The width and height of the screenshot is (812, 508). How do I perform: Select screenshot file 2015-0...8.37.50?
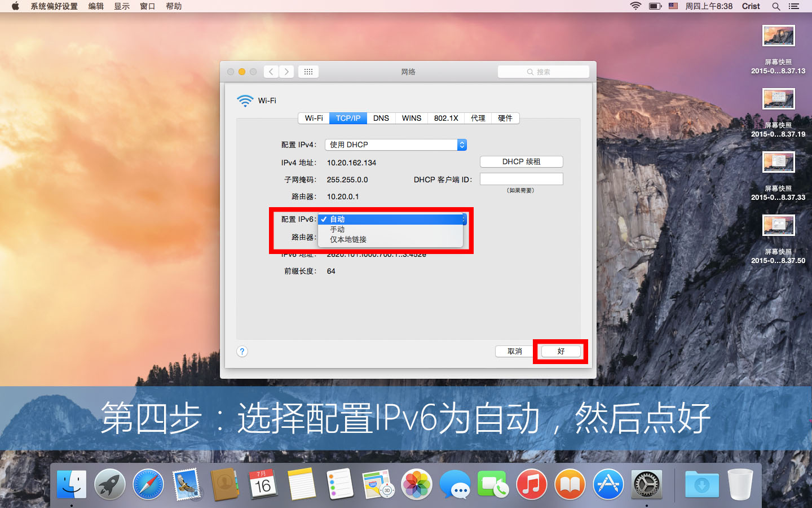(x=778, y=239)
